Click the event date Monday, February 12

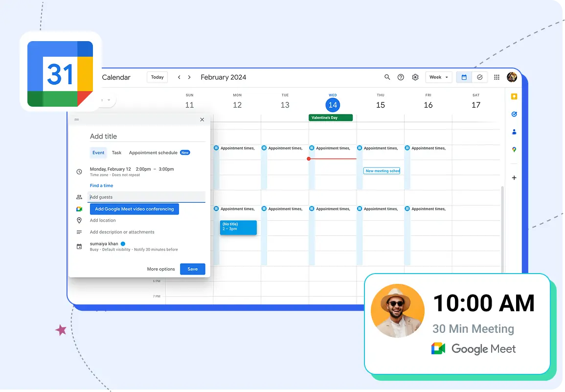click(110, 169)
